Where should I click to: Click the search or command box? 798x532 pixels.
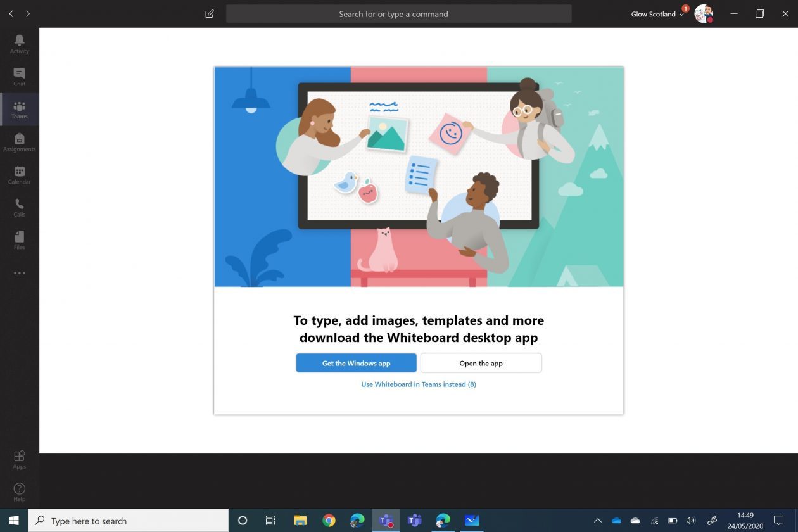pos(399,14)
